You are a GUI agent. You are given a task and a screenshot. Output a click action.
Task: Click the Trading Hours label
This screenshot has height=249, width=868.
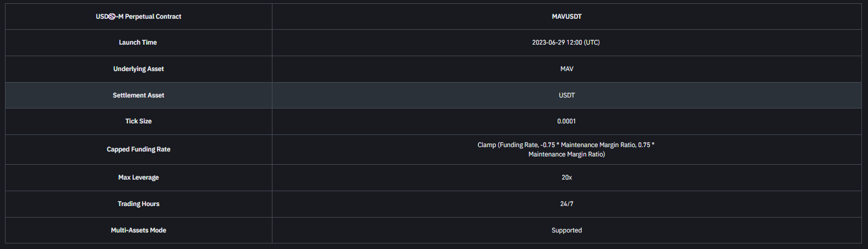pyautogui.click(x=139, y=204)
